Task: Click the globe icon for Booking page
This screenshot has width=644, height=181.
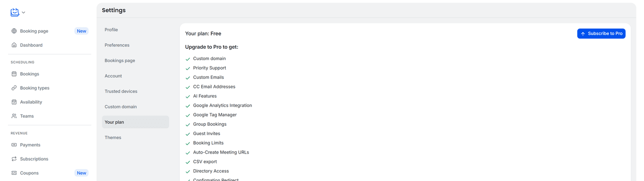Action: [14, 31]
